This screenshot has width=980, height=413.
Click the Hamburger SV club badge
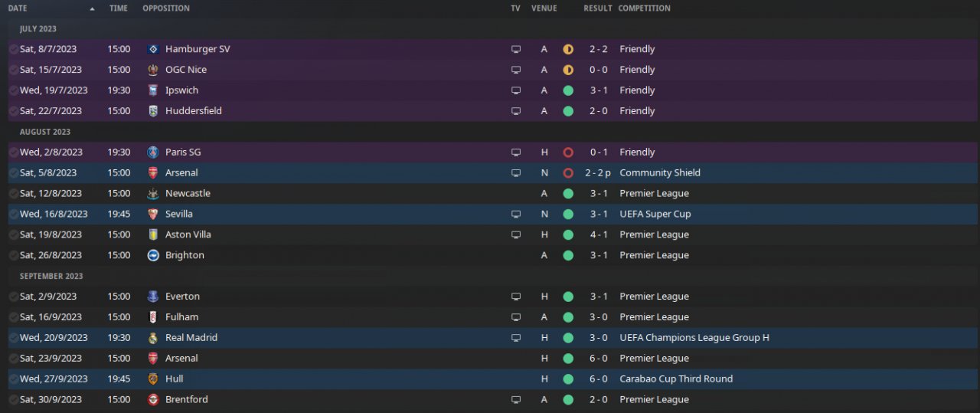coord(153,49)
